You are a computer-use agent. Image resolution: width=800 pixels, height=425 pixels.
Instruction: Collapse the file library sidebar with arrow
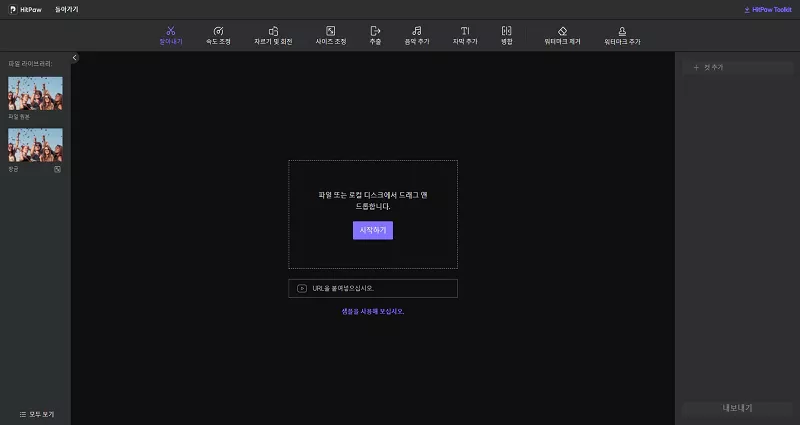click(x=75, y=58)
